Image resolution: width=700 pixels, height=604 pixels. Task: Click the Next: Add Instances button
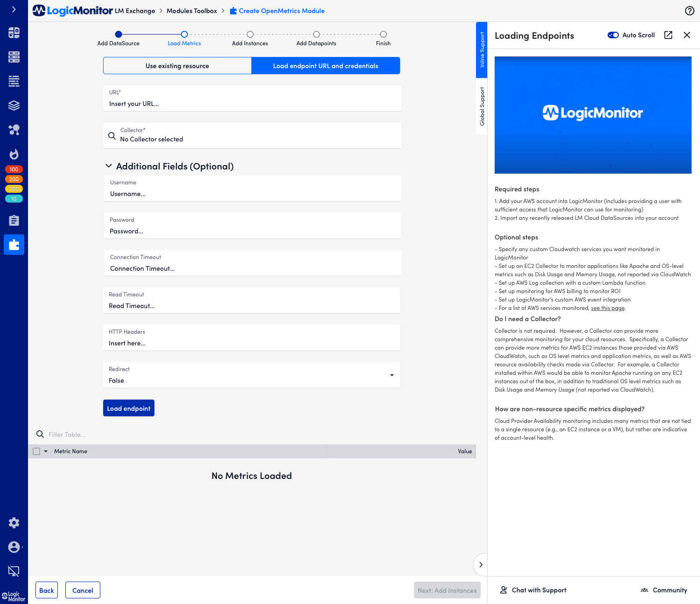(447, 590)
